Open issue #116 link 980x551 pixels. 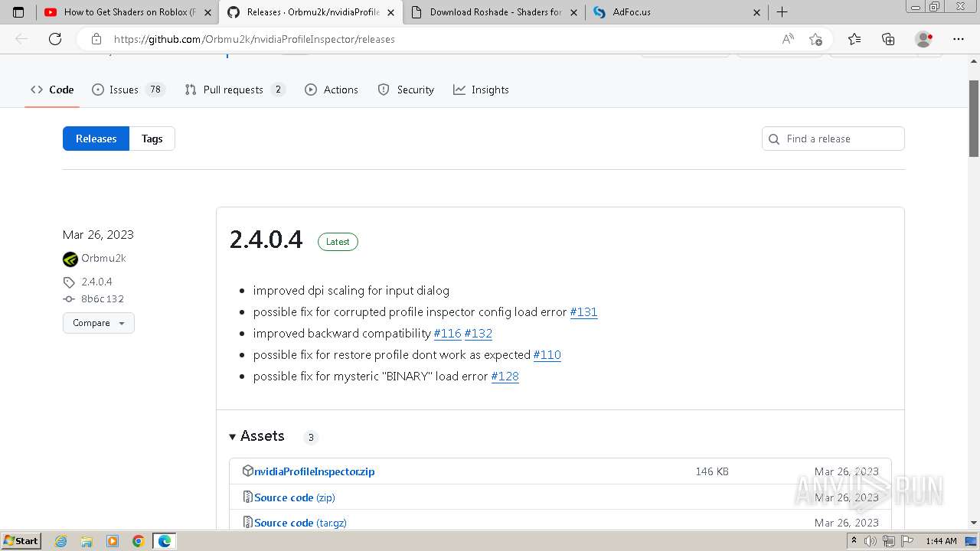click(447, 334)
